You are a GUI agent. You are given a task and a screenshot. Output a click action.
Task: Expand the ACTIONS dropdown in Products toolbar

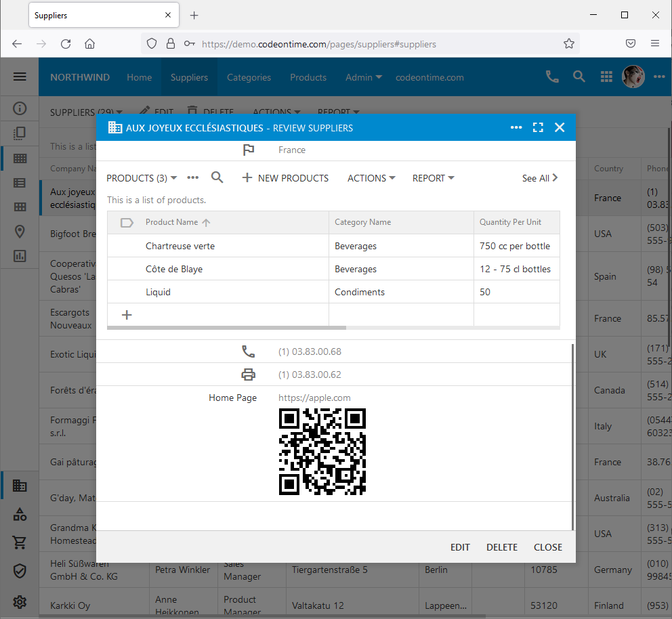pos(371,177)
